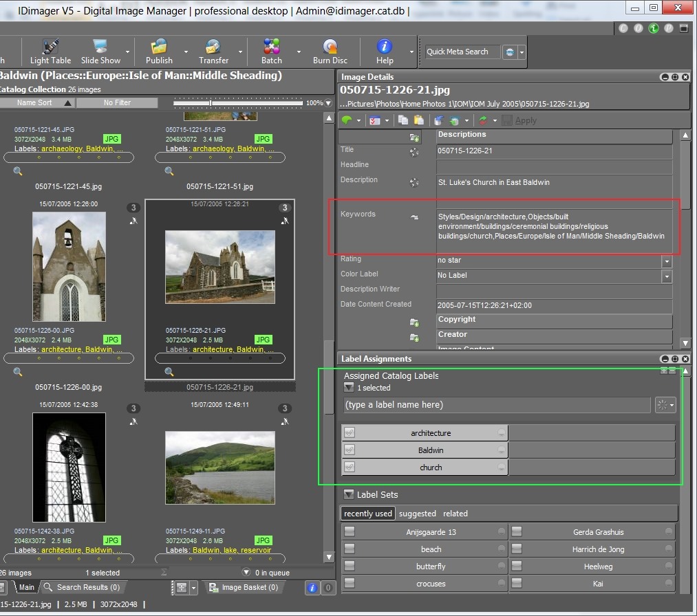Open the Color Label dropdown
Screen dimensions: 697x616
pyautogui.click(x=666, y=276)
